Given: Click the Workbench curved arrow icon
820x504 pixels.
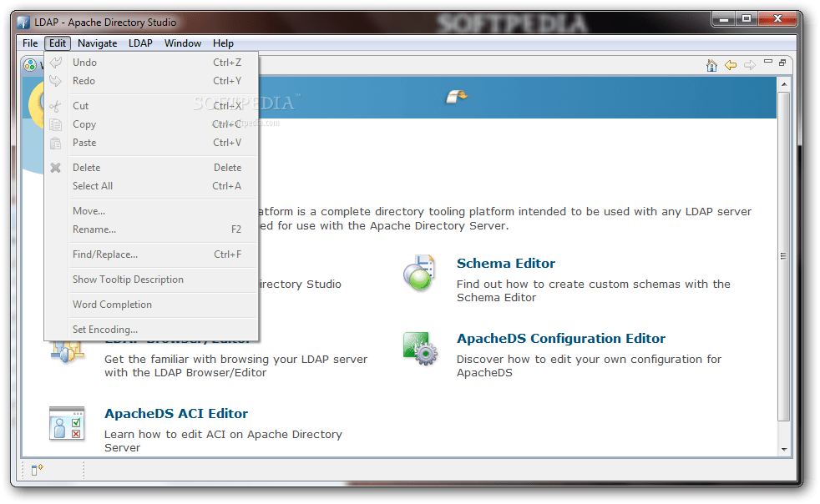Looking at the screenshot, I should pos(456,96).
